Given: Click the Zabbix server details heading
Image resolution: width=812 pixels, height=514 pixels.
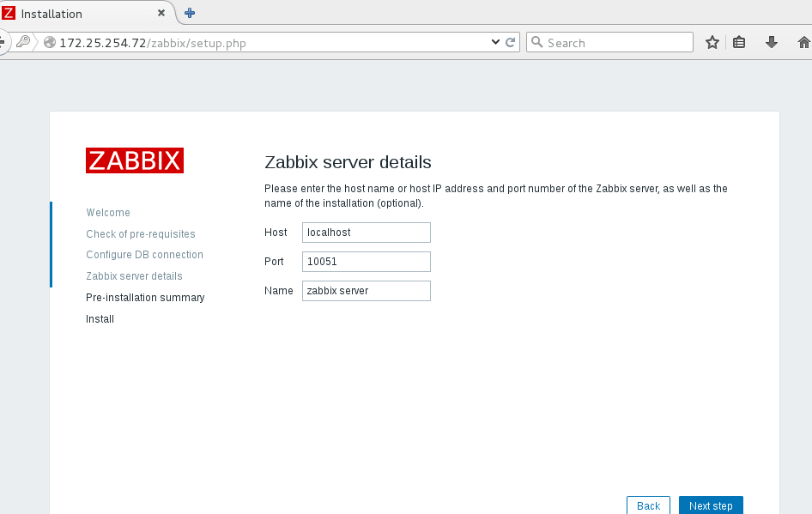Looking at the screenshot, I should (x=348, y=162).
